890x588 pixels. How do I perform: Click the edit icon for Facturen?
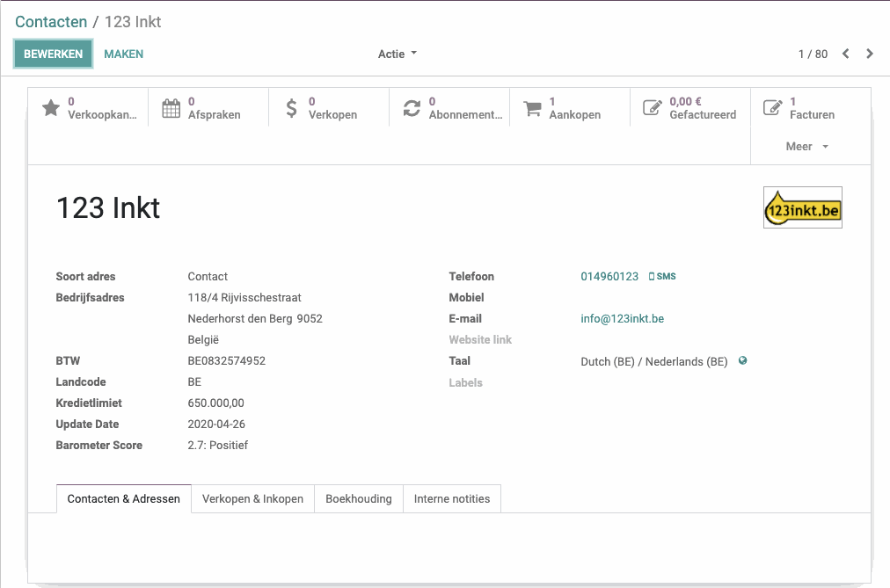coord(772,108)
